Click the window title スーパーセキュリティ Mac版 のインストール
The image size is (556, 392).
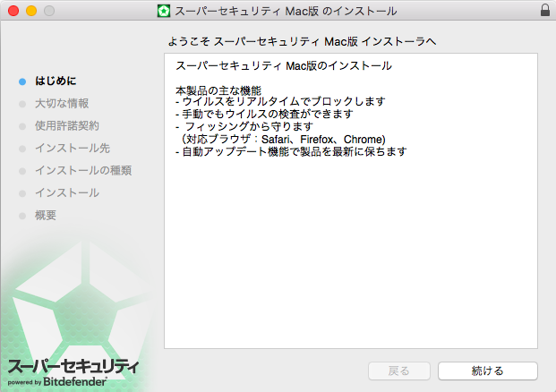[286, 11]
